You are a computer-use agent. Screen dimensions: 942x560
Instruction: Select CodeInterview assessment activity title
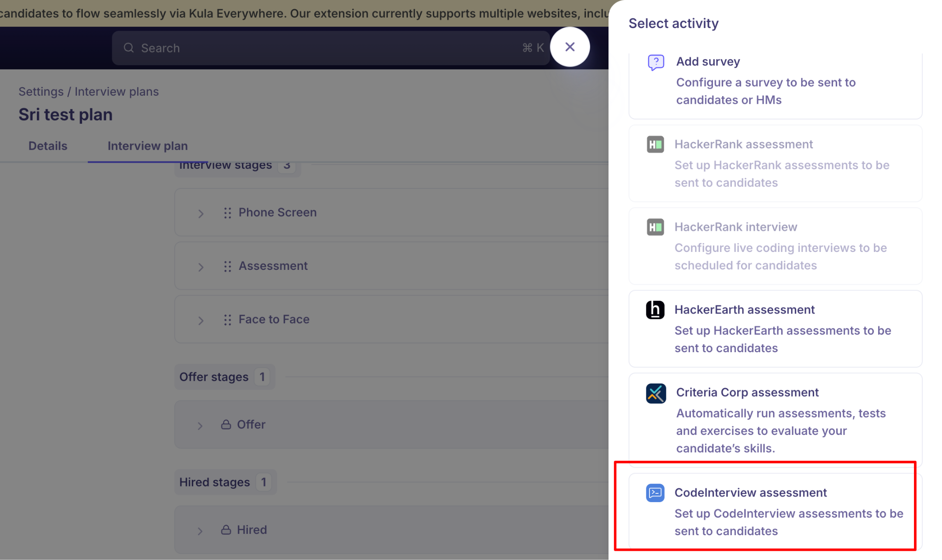[x=751, y=493]
